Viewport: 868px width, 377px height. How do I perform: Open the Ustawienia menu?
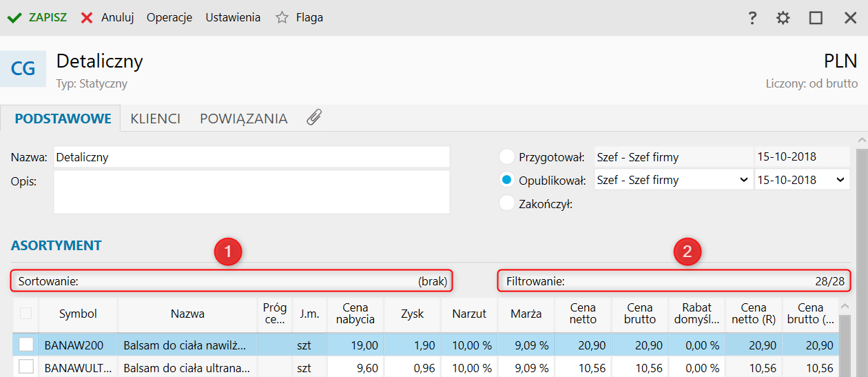coord(233,18)
